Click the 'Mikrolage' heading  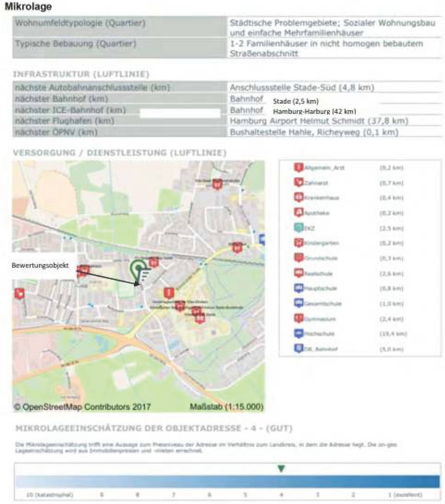coord(28,6)
